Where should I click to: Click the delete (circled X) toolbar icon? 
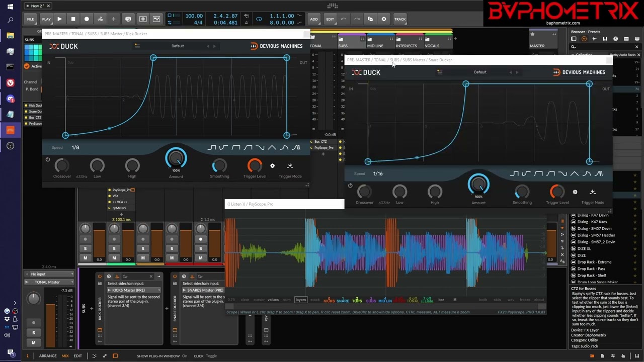[384, 19]
